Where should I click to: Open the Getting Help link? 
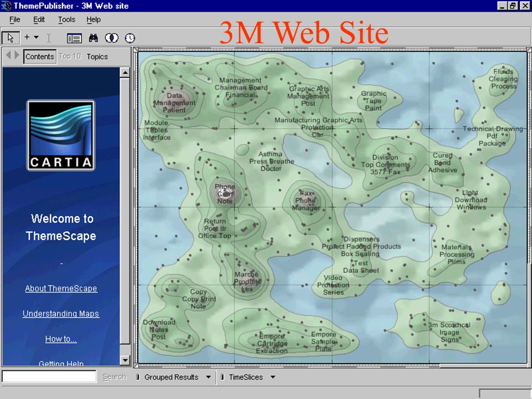(61, 364)
